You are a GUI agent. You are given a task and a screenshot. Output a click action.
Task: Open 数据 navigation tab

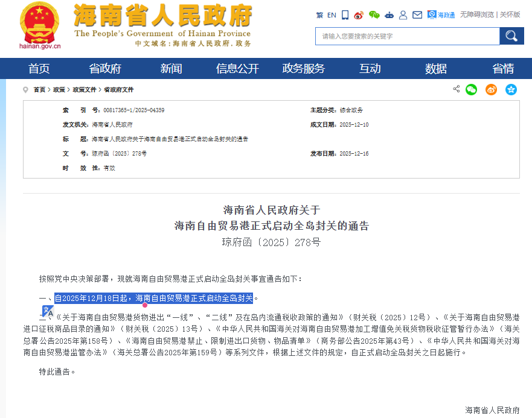[x=436, y=69]
